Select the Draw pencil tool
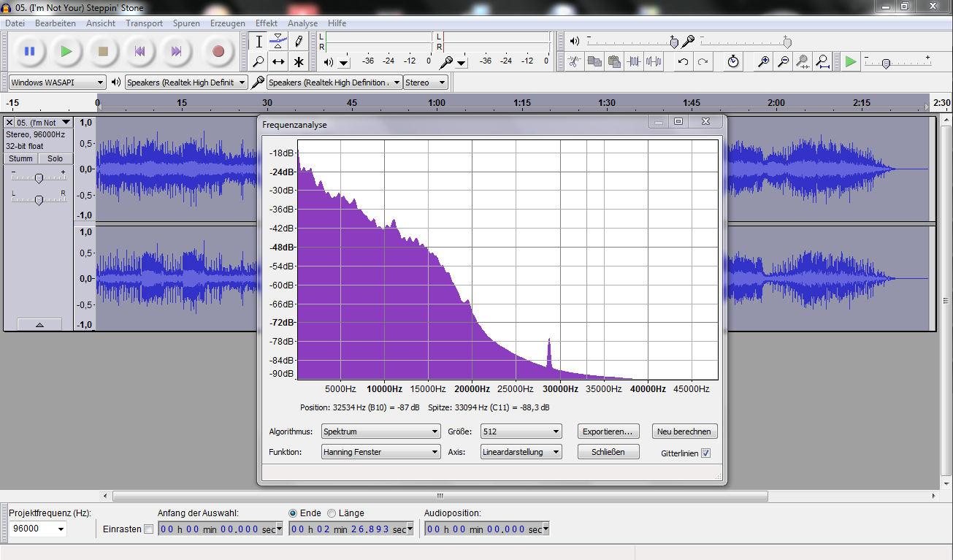 coord(299,41)
